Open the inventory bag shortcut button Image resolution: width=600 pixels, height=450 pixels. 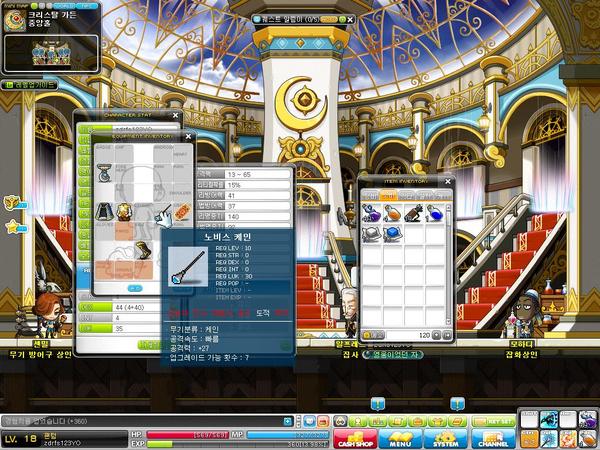pos(417,421)
